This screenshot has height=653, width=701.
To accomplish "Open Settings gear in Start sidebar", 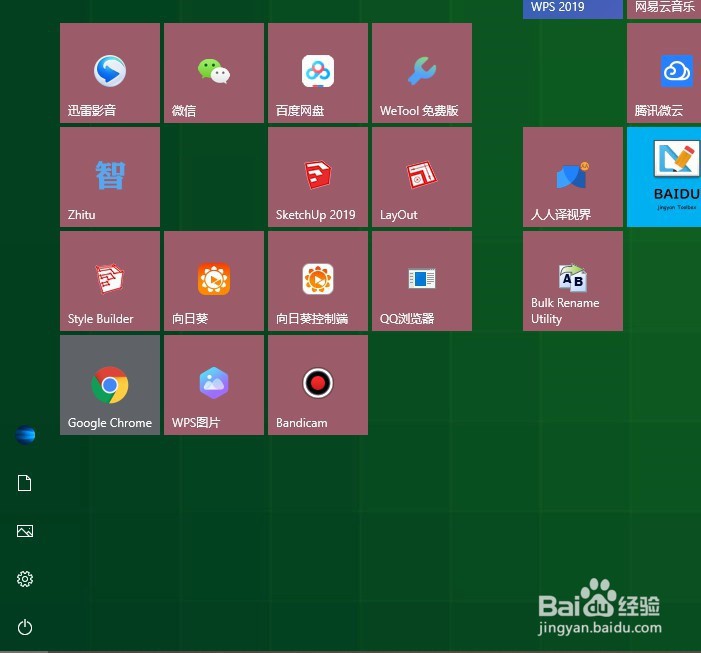I will click(x=25, y=579).
